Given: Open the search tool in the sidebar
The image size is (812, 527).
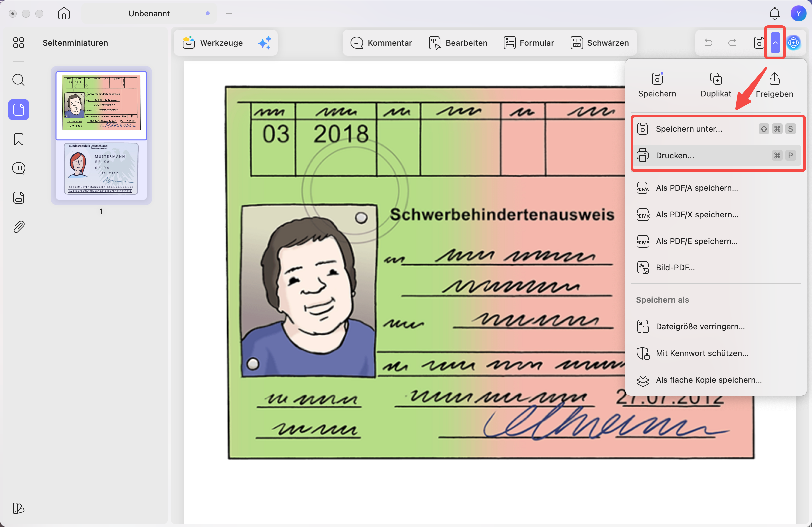Looking at the screenshot, I should coord(18,80).
